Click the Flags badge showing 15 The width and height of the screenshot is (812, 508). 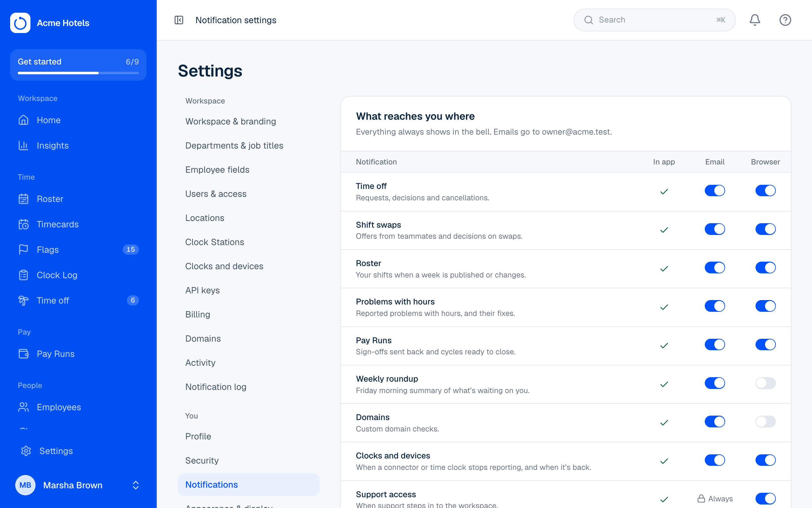[131, 250]
